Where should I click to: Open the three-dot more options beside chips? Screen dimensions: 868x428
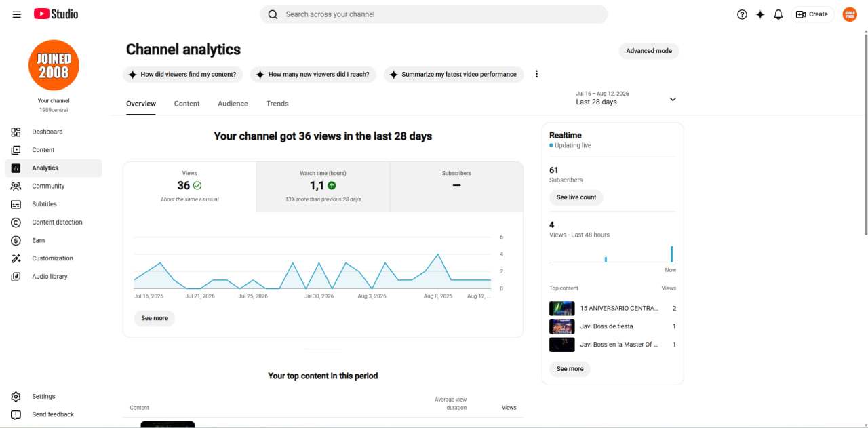pos(536,74)
